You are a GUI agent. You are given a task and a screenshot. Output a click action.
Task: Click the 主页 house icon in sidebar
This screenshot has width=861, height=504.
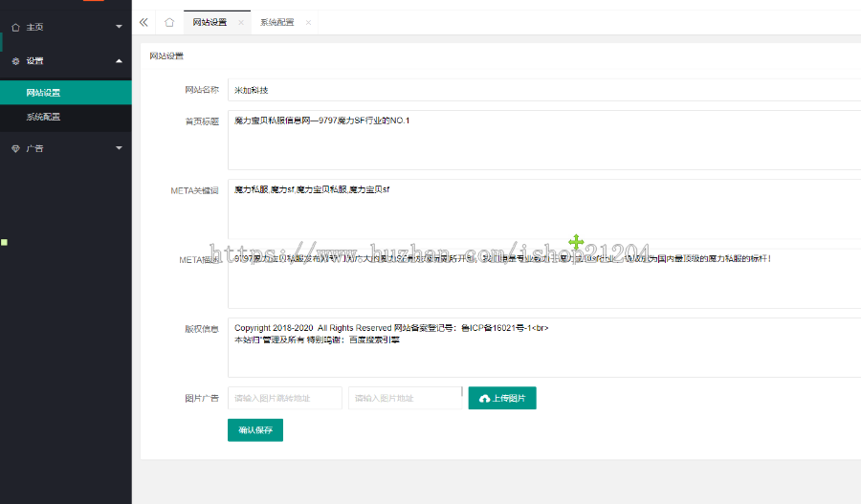tap(15, 27)
